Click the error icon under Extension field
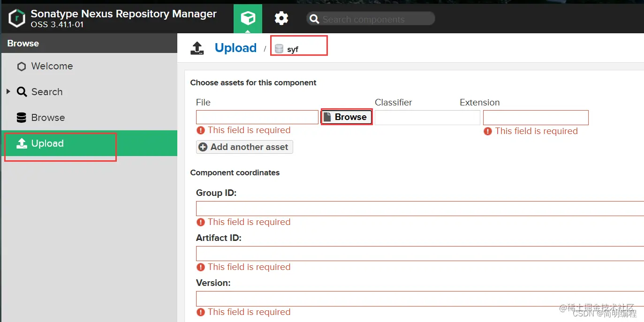This screenshot has width=644, height=322. point(488,131)
